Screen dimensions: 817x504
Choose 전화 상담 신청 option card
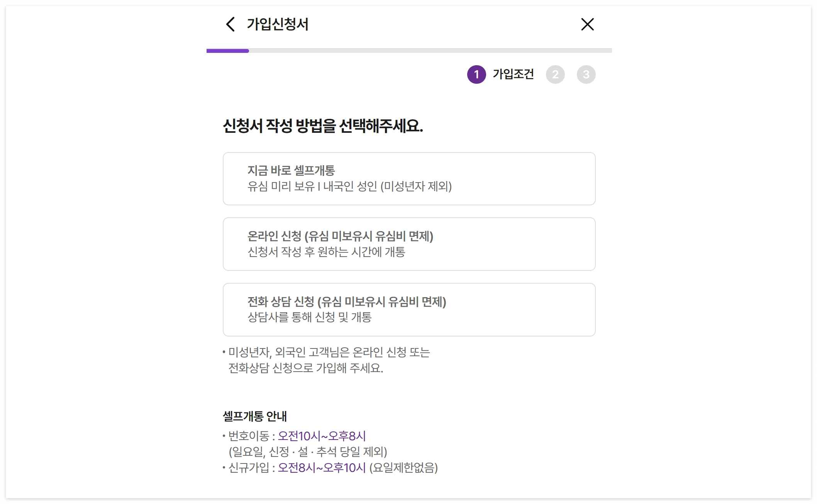(x=409, y=310)
